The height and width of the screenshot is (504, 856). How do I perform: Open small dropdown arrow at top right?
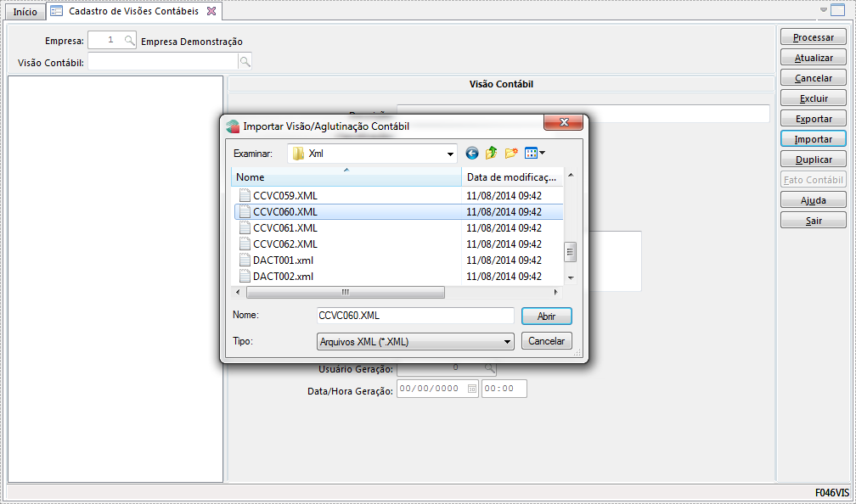(x=824, y=10)
